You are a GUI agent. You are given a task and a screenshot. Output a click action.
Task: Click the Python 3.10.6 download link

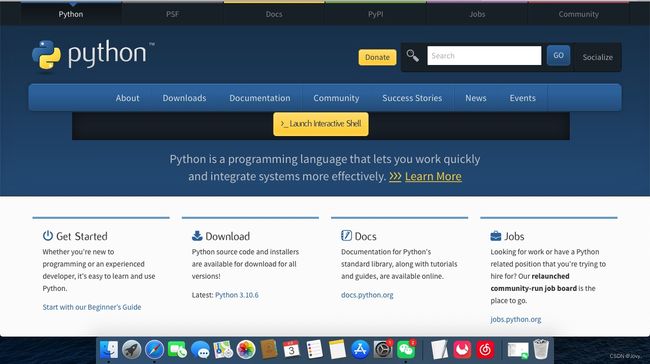[237, 295]
